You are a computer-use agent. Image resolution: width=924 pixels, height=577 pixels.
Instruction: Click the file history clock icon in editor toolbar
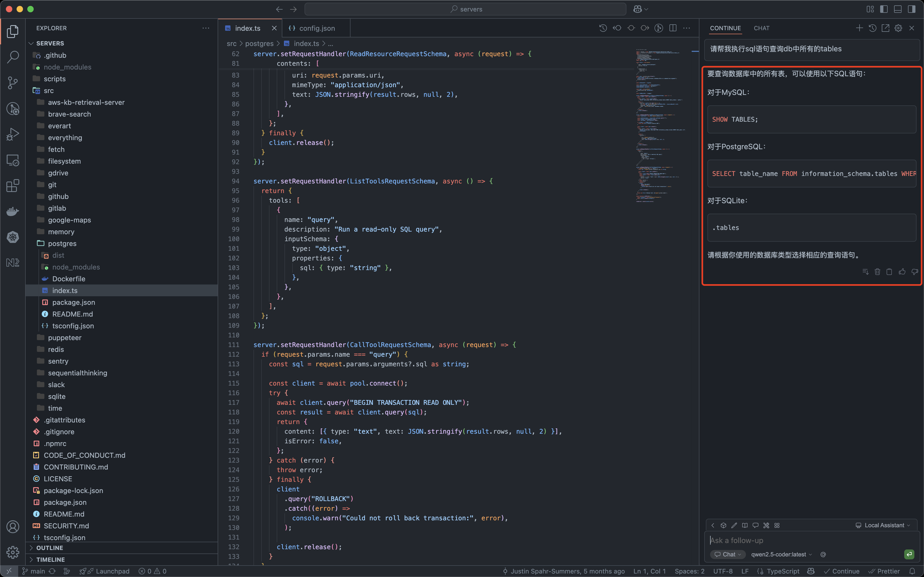pos(603,28)
